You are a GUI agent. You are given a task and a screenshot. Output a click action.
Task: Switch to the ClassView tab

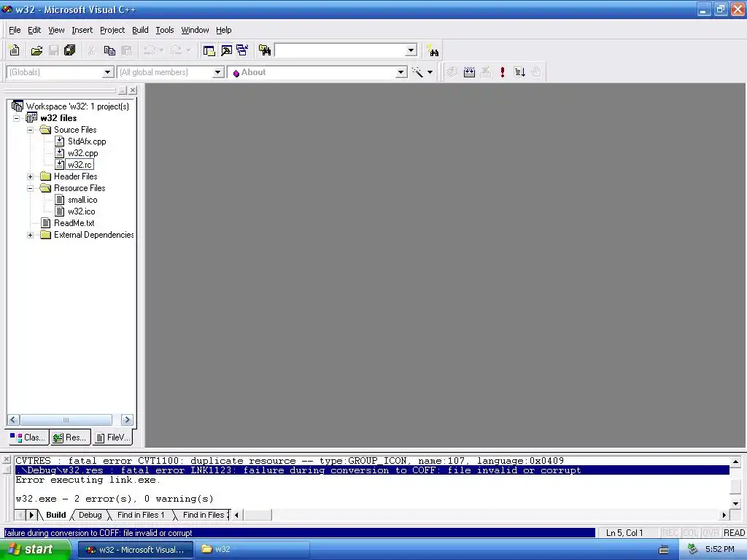point(28,437)
